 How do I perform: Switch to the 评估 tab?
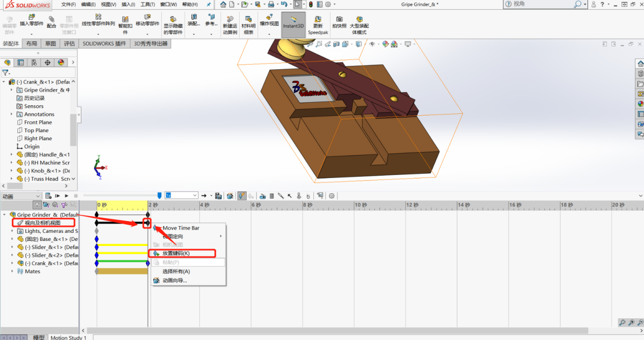[x=69, y=44]
